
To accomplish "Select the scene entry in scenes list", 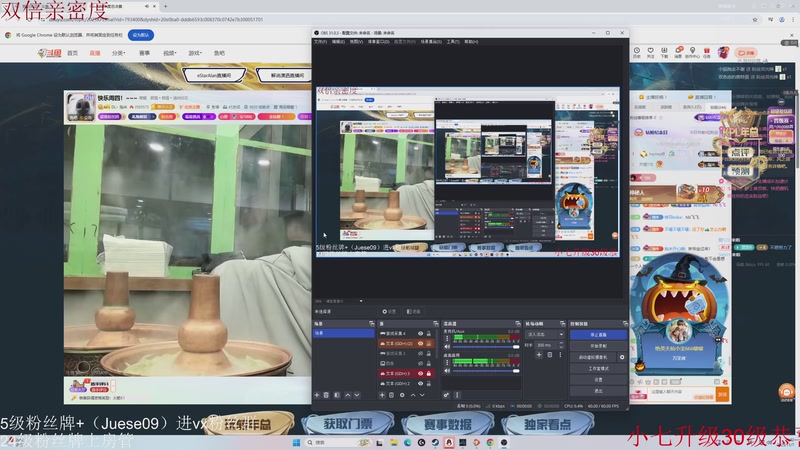I will [x=343, y=333].
